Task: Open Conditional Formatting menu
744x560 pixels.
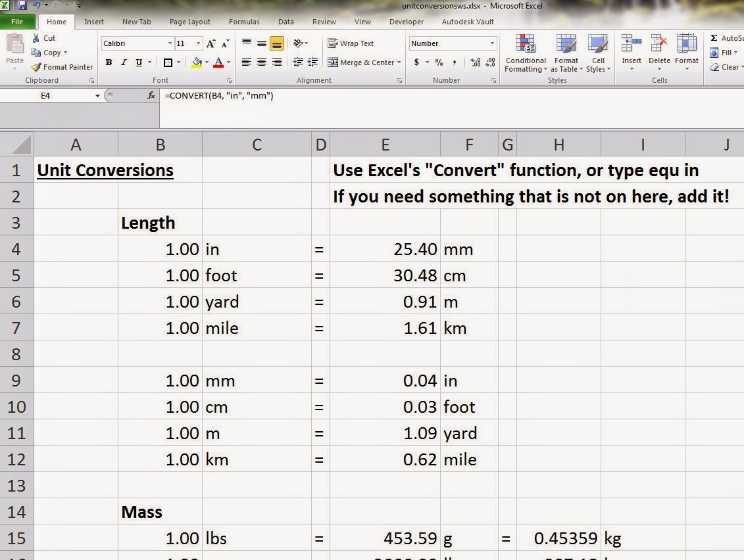Action: (526, 54)
